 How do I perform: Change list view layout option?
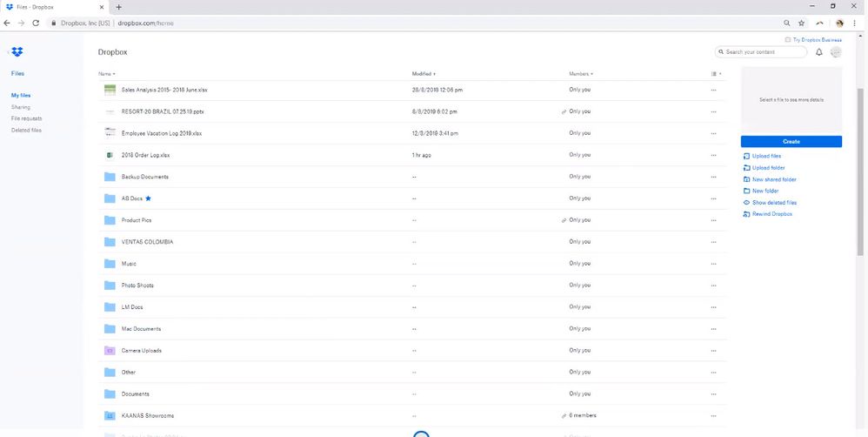pyautogui.click(x=715, y=74)
